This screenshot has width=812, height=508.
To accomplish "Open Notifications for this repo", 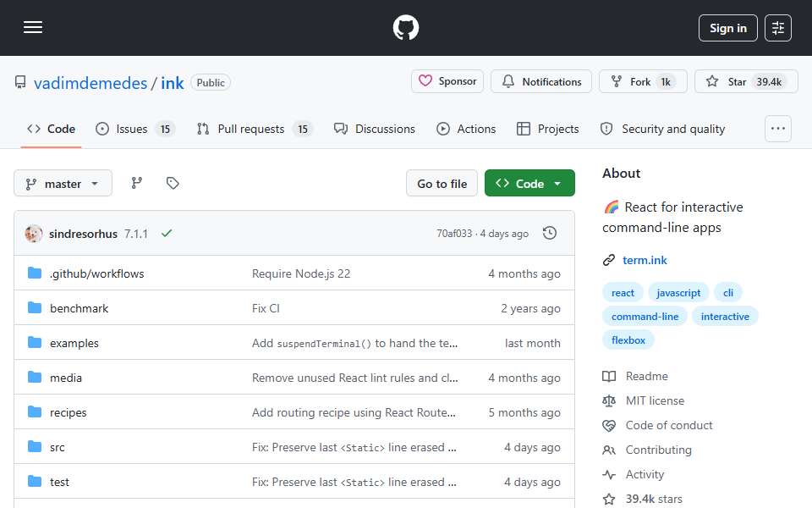I will coord(541,81).
